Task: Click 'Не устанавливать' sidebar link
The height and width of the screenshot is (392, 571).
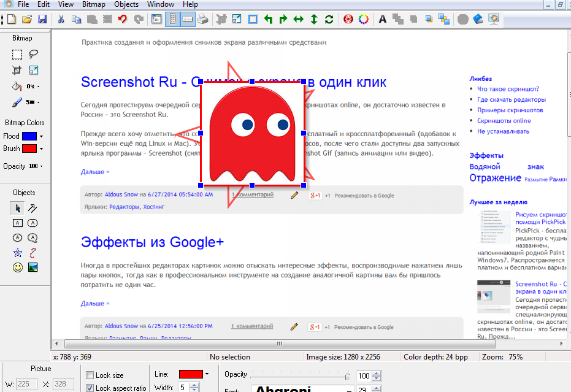Action: click(504, 131)
